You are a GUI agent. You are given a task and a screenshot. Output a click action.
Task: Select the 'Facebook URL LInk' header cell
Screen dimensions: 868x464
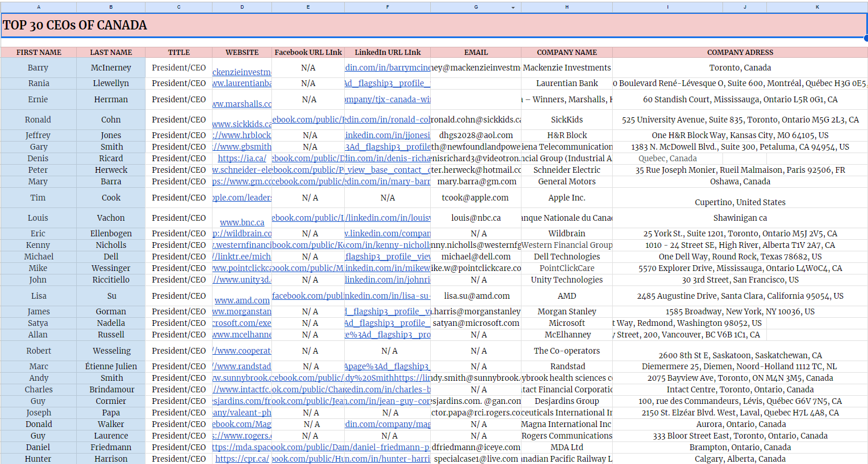[308, 52]
